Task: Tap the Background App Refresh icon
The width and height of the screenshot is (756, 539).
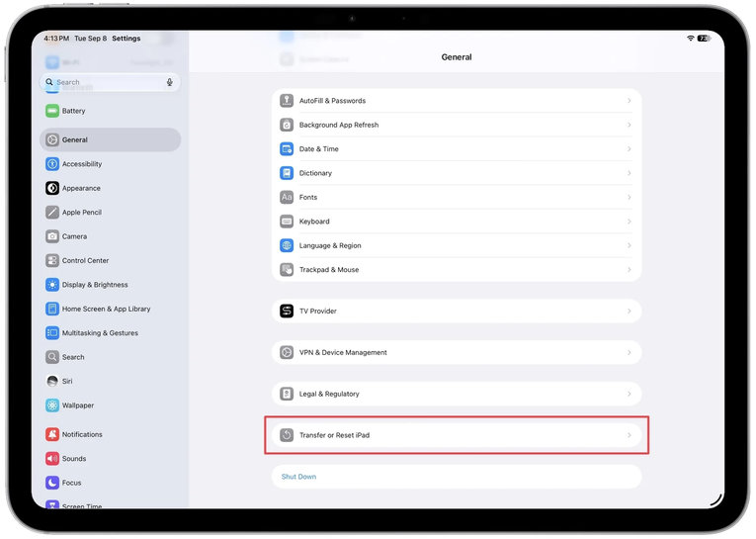Action: click(x=287, y=125)
